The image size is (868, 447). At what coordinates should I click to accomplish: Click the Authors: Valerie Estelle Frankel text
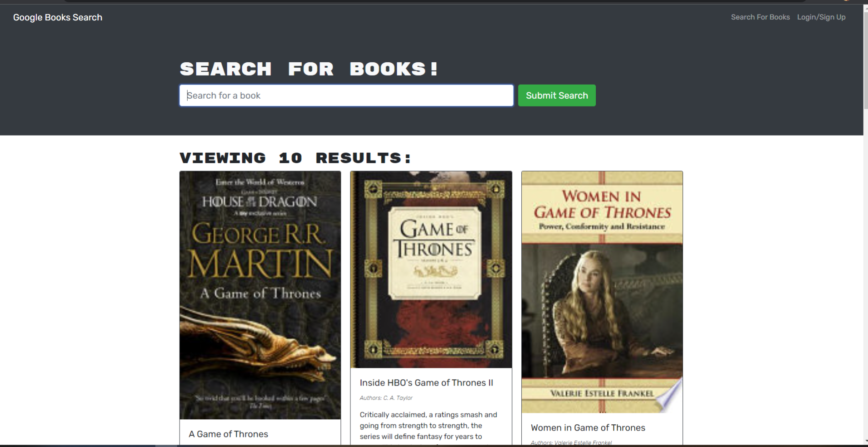tap(571, 442)
